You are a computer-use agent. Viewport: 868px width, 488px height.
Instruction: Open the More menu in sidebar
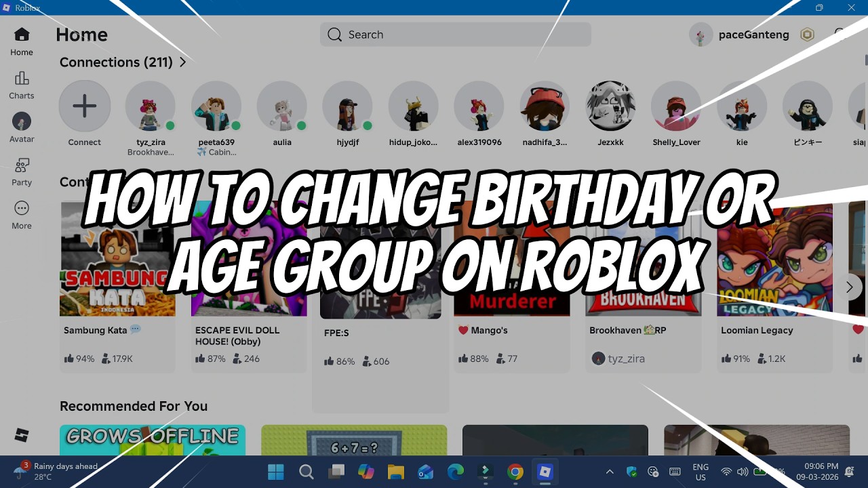tap(22, 216)
